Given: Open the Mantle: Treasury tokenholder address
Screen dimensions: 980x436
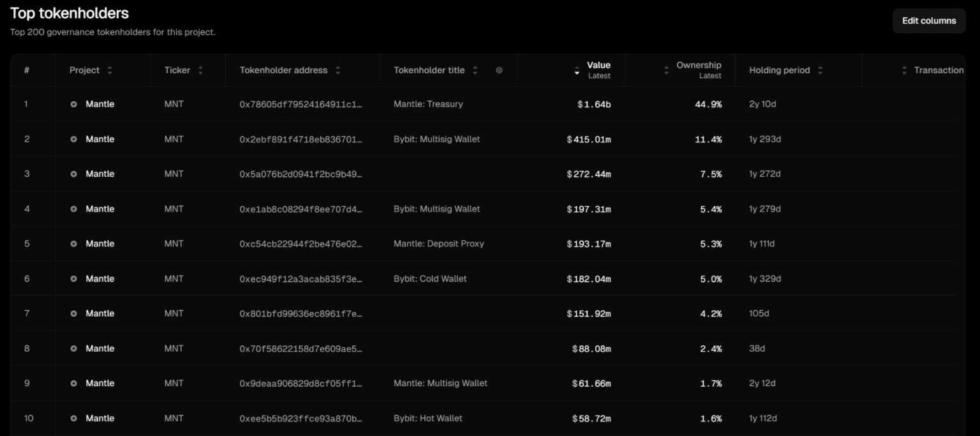Looking at the screenshot, I should click(301, 104).
